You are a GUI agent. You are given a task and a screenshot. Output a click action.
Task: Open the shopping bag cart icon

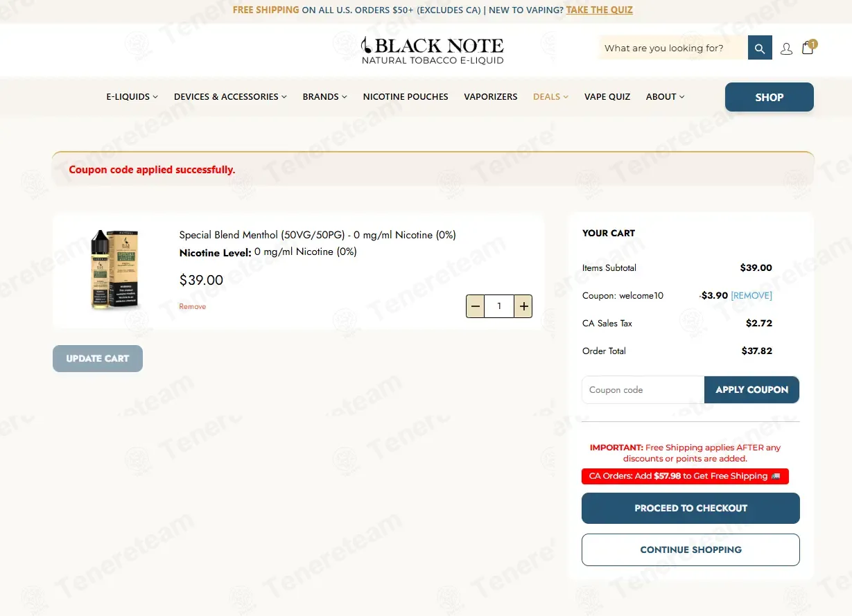808,47
